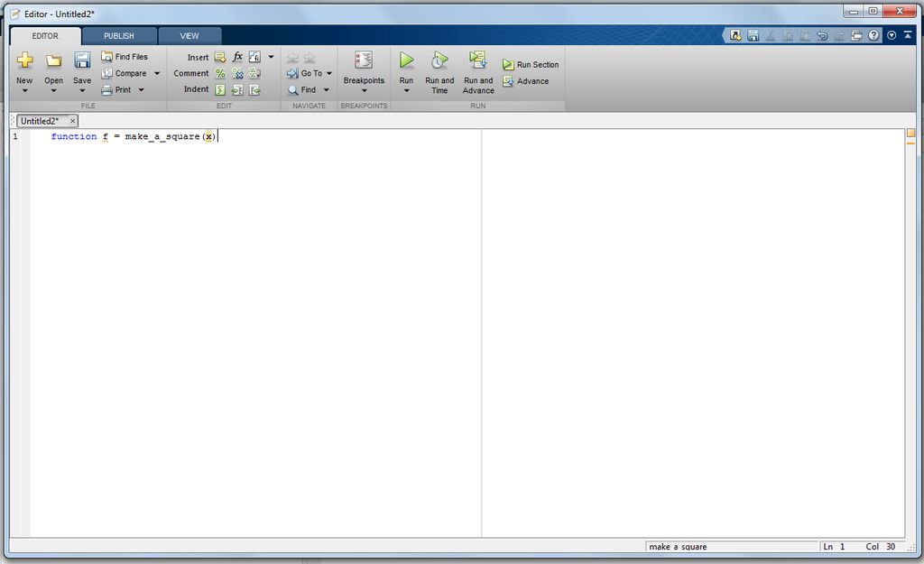Expand the Open button dropdown arrow

53,91
